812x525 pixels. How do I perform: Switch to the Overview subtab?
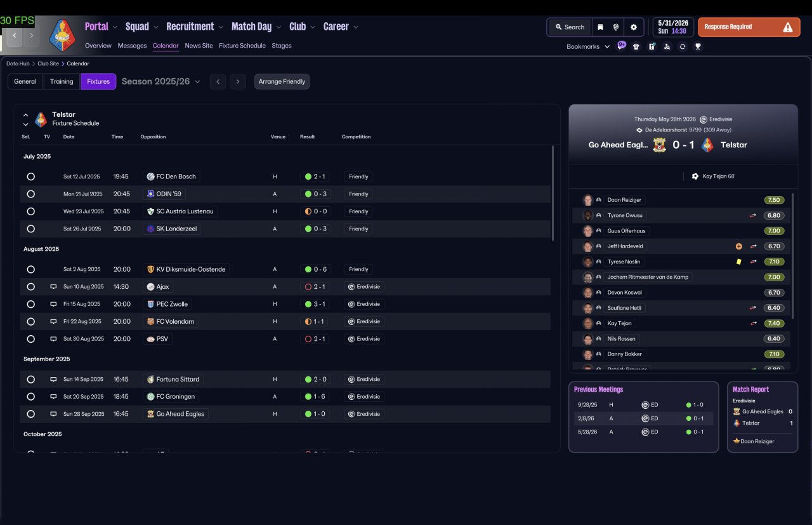point(98,46)
